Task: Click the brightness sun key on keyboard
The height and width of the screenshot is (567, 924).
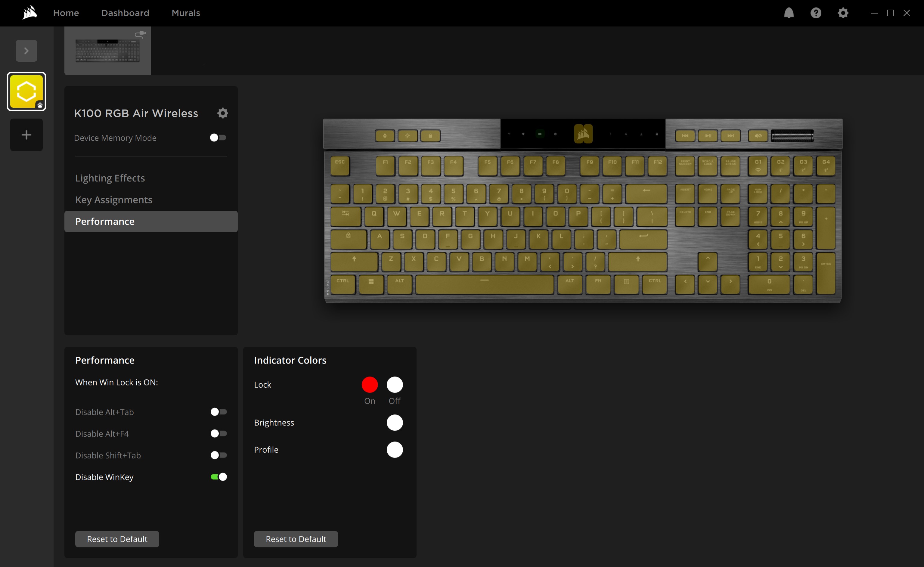Action: click(x=408, y=136)
